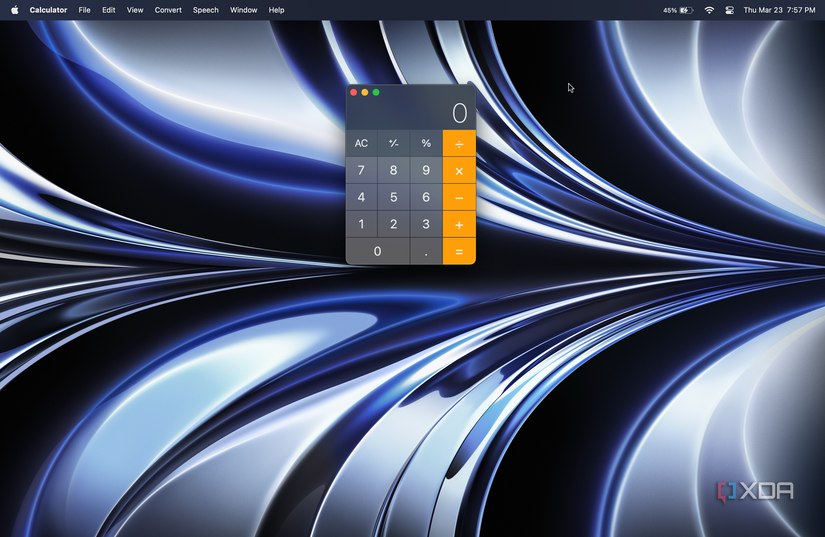This screenshot has width=825, height=537.
Task: Zoom Calculator with the green button
Action: (376, 92)
